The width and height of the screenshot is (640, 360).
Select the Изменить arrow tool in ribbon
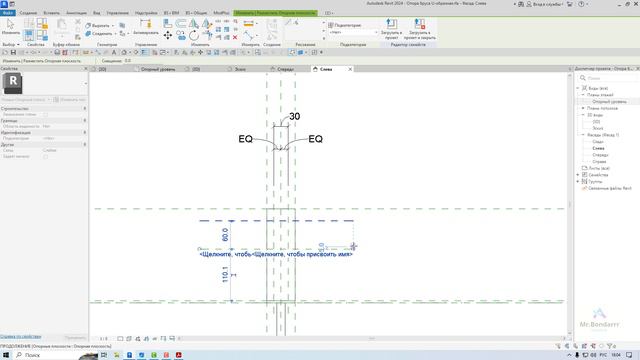point(10,27)
